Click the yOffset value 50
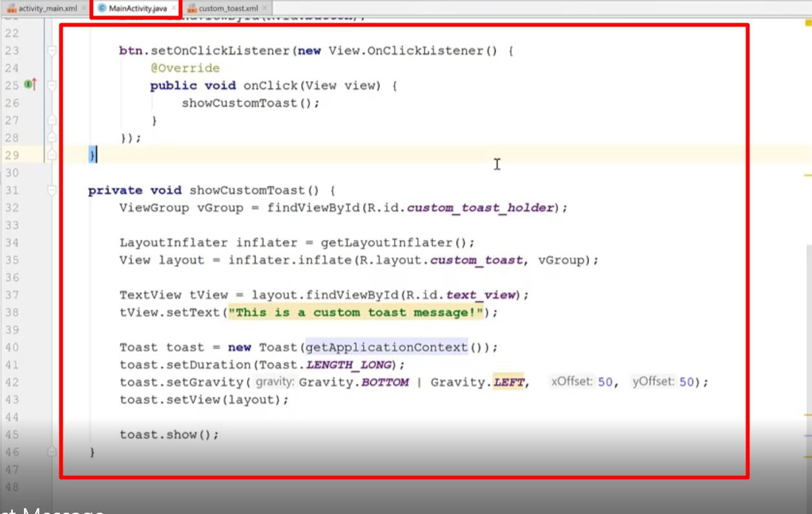This screenshot has height=514, width=812. click(x=686, y=382)
